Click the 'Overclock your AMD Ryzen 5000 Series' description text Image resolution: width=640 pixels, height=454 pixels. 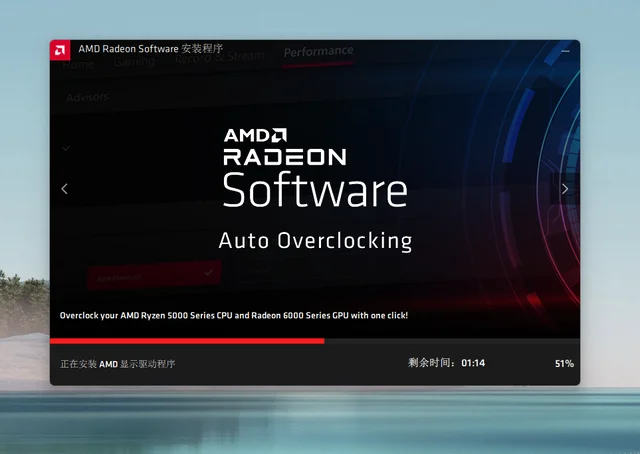[234, 315]
